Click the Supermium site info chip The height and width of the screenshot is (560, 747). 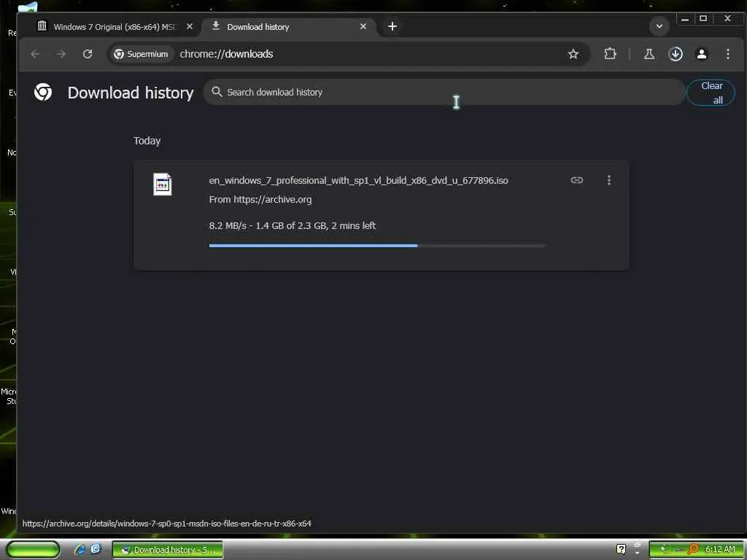pos(141,54)
